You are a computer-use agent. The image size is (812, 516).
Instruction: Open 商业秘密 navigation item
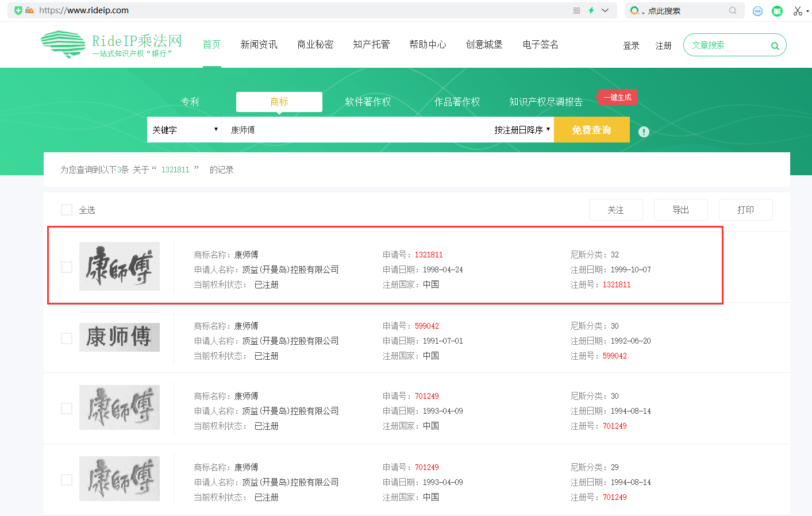(x=315, y=44)
